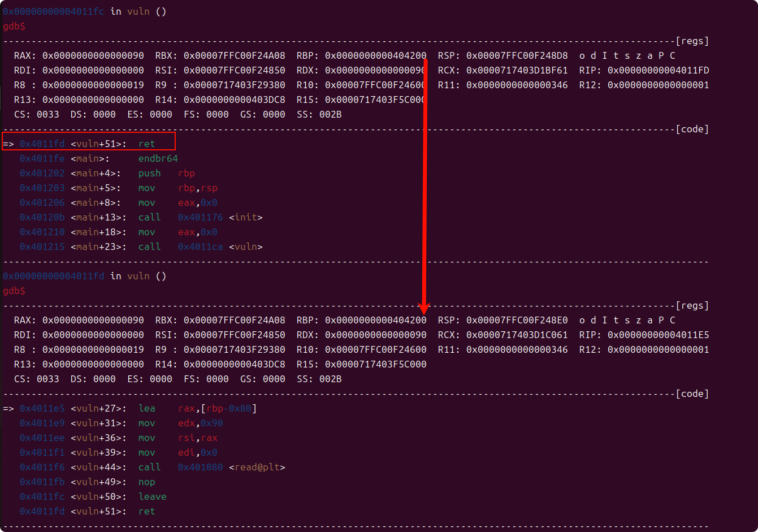Click 'lea rax,[rbp-0x80]' at vuln+27

(x=198, y=408)
